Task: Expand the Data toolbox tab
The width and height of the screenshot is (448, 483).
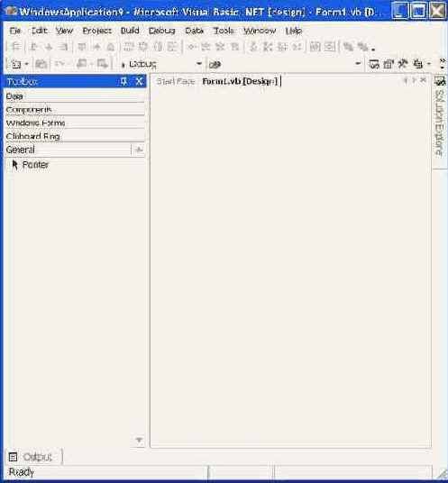Action: [75, 96]
